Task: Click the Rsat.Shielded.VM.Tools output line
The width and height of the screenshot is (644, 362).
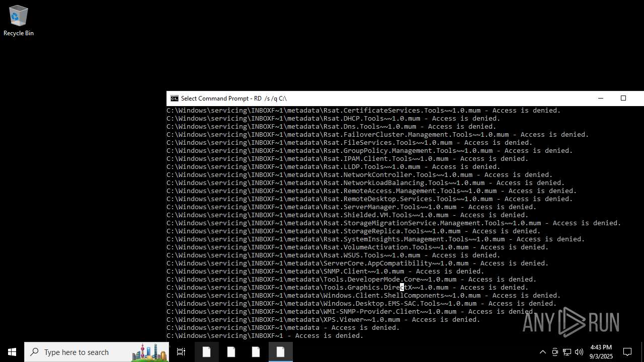Action: [x=348, y=215]
